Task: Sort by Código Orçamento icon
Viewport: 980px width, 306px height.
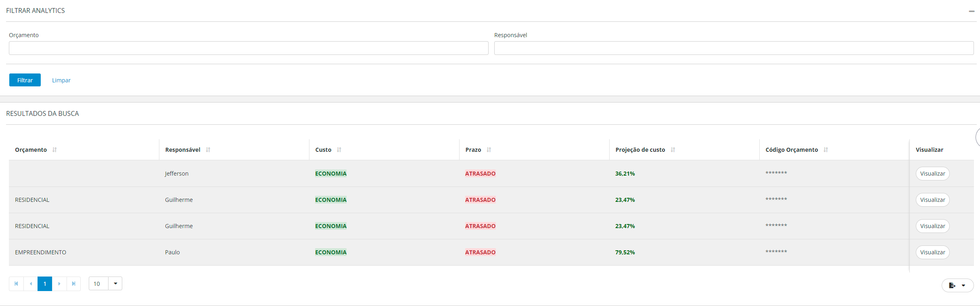Action: click(x=825, y=150)
